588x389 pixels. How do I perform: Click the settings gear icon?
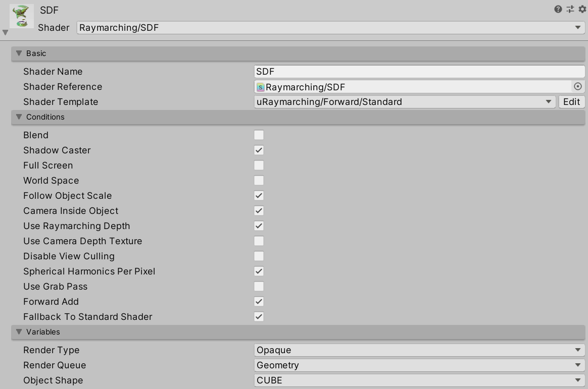(580, 9)
